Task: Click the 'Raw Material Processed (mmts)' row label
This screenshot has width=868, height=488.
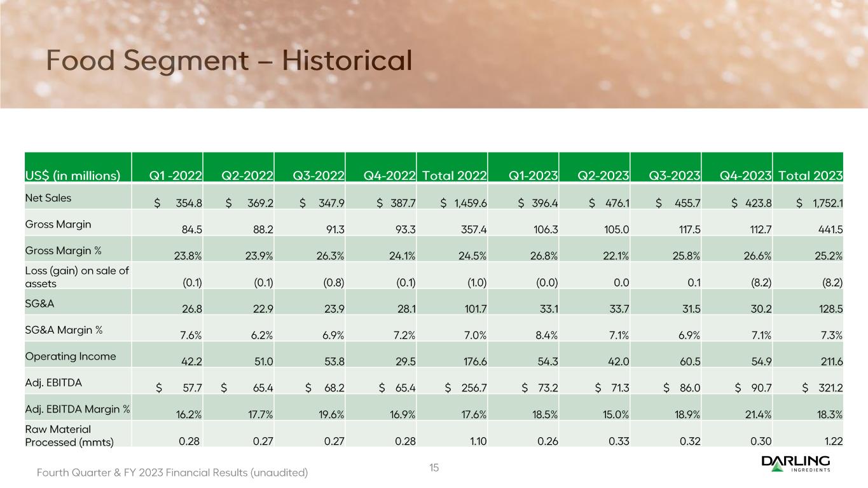Action: [x=70, y=435]
